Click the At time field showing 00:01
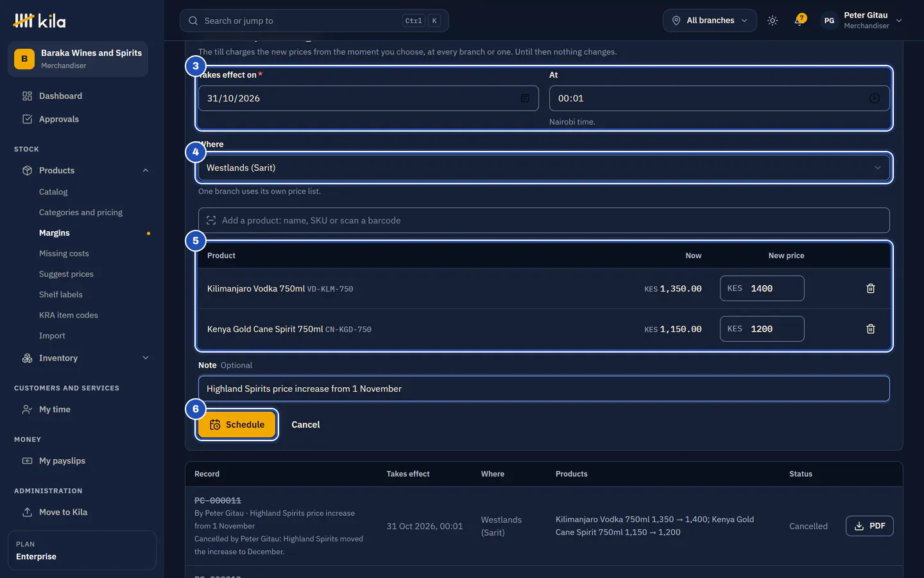Screen dimensions: 924x578 tap(719, 98)
